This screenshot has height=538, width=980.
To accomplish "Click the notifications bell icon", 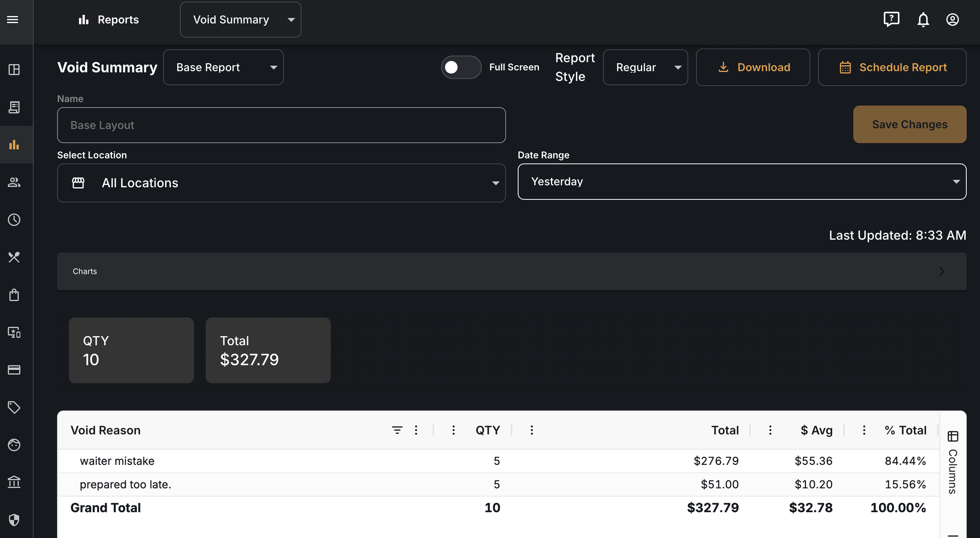I will 923,20.
